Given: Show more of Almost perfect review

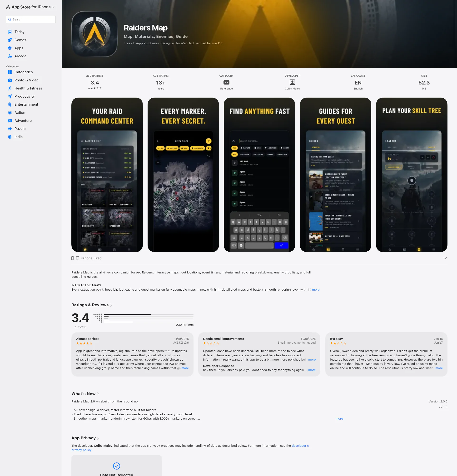Looking at the screenshot, I should tap(185, 368).
